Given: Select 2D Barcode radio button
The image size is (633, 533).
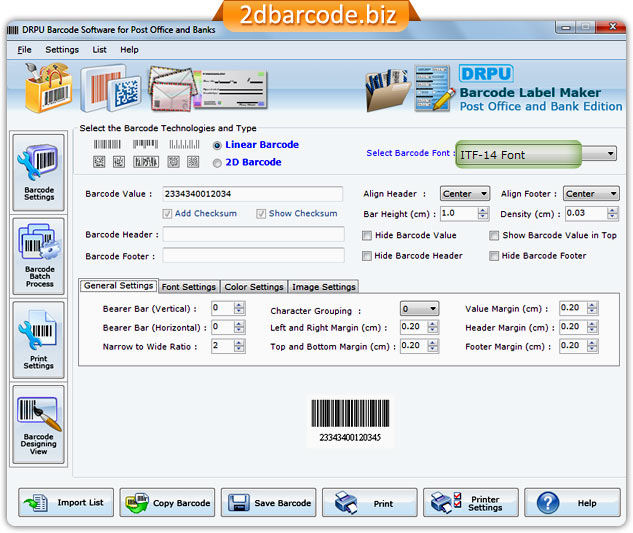Looking at the screenshot, I should point(217,163).
